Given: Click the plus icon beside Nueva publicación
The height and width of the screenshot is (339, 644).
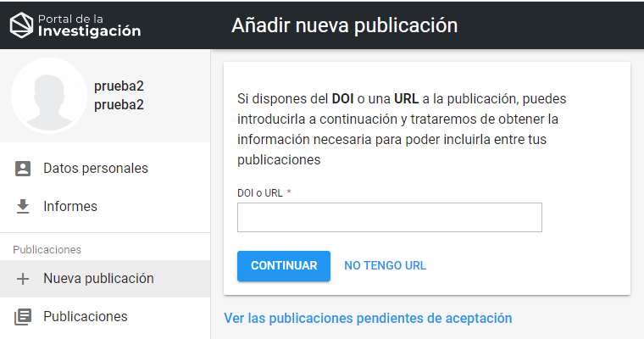Looking at the screenshot, I should coord(24,279).
